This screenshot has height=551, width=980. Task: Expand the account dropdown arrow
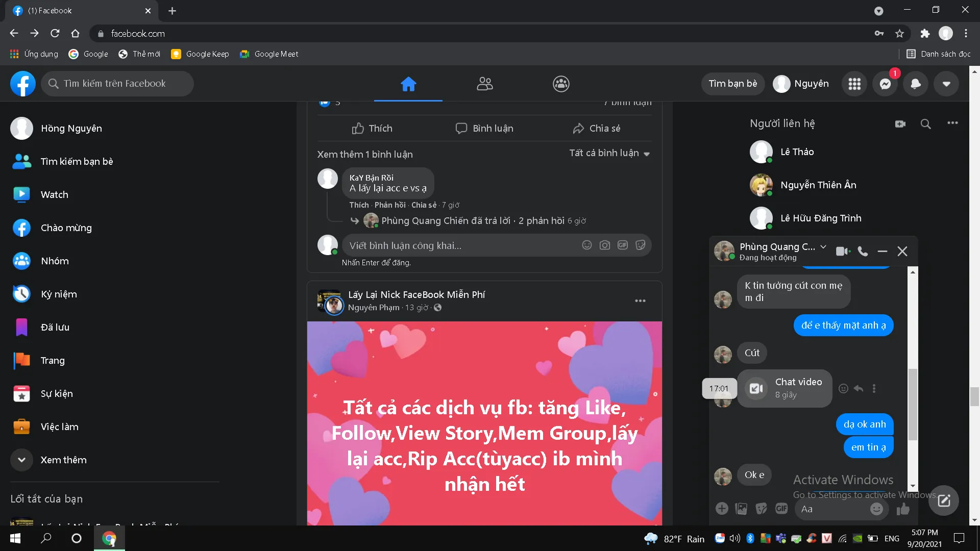pyautogui.click(x=946, y=84)
